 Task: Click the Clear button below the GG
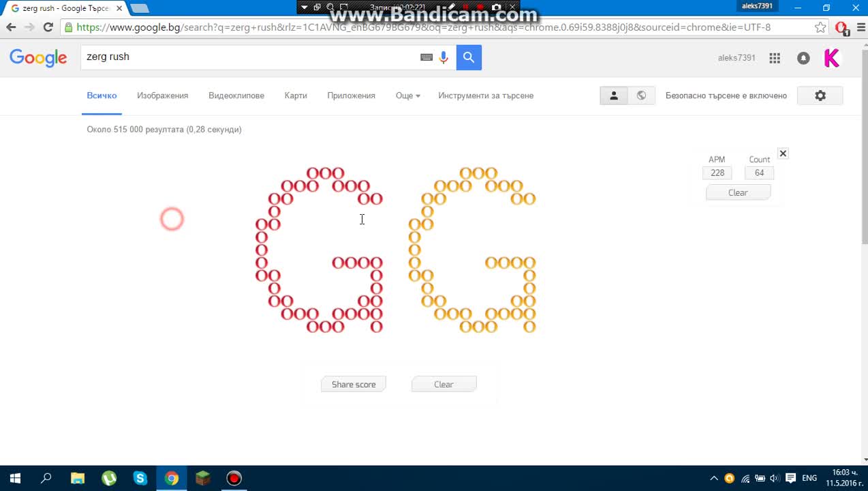pos(444,385)
